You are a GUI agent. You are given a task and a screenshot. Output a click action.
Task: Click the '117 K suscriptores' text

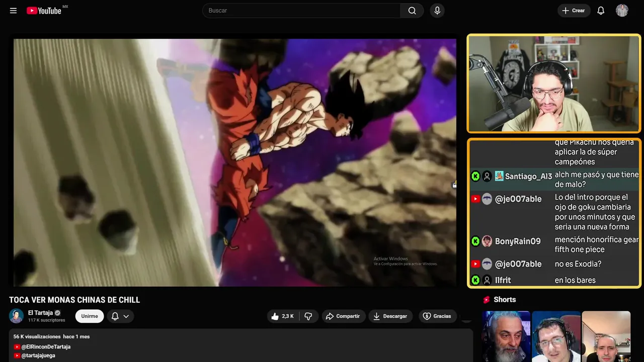(47, 320)
